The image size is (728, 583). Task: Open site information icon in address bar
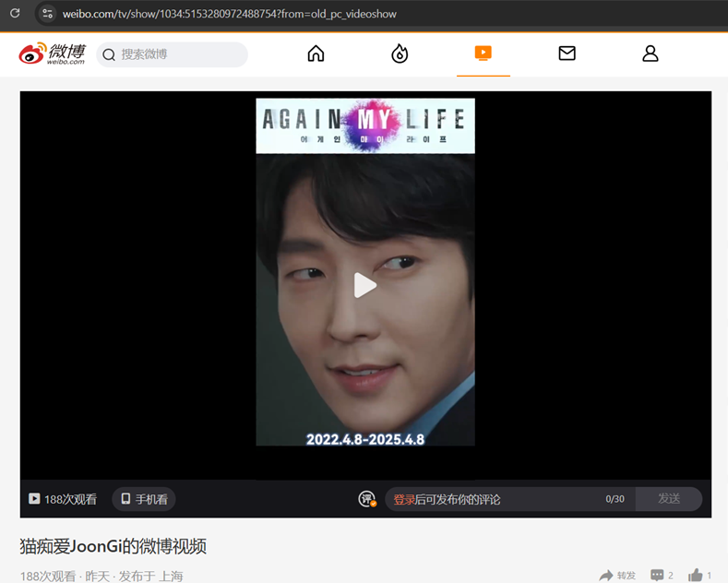coord(47,14)
